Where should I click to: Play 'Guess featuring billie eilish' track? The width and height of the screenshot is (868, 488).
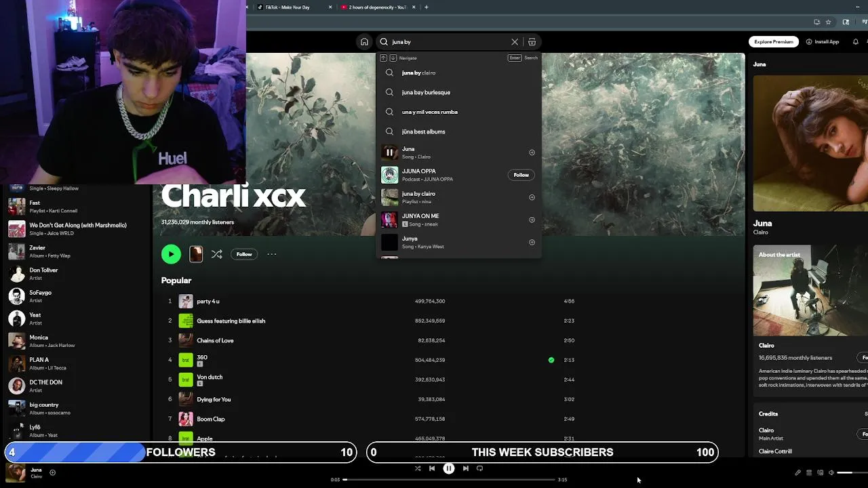click(231, 321)
